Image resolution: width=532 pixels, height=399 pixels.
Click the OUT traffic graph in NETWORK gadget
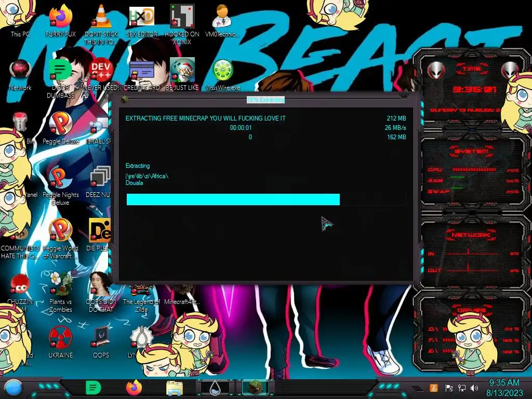(x=472, y=268)
